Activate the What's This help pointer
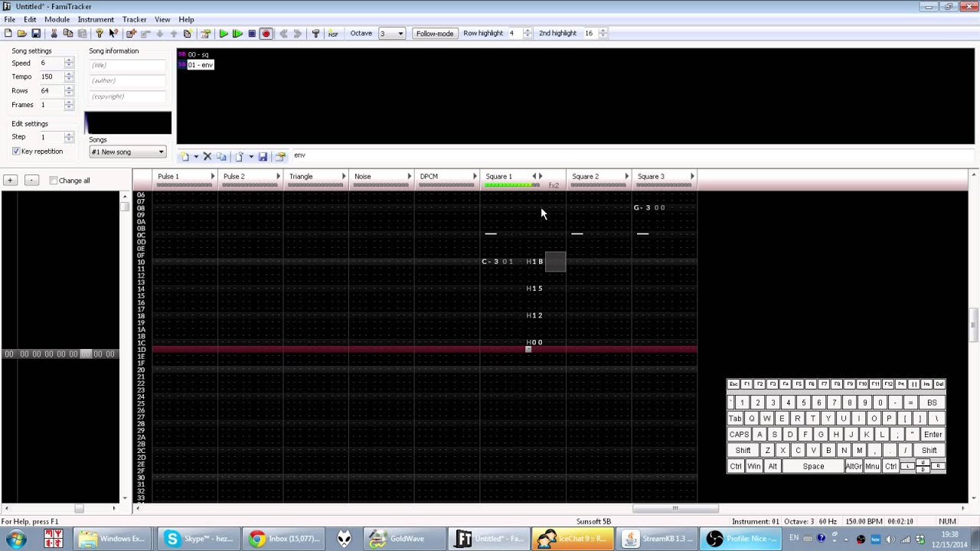The height and width of the screenshot is (551, 980). coord(113,34)
